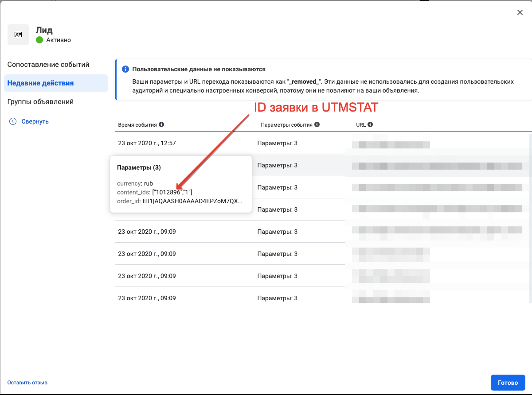Open the Сопоставление событий section
This screenshot has width=532, height=395.
48,64
